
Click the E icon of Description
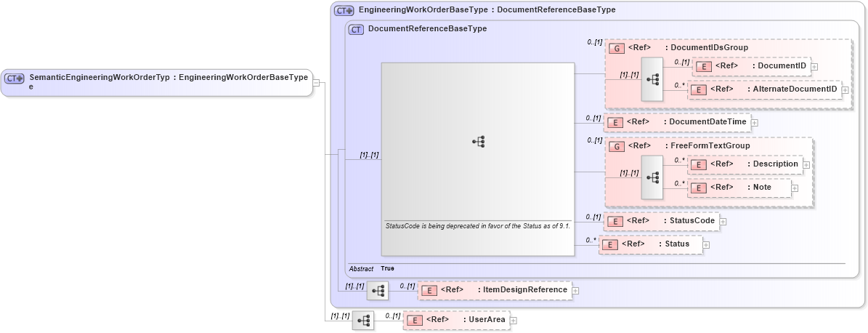click(699, 164)
